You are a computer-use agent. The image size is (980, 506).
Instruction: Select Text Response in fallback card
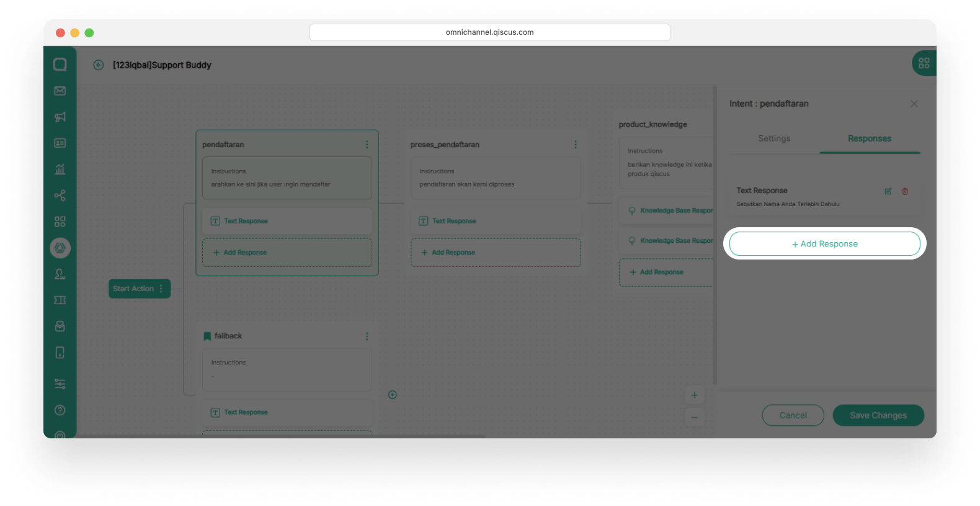click(x=287, y=412)
